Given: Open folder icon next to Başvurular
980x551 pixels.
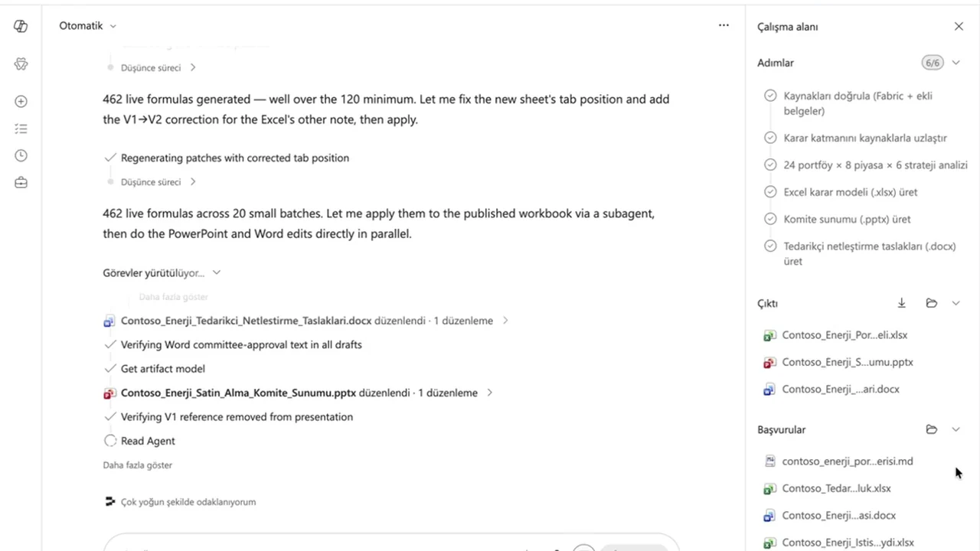Looking at the screenshot, I should (932, 429).
